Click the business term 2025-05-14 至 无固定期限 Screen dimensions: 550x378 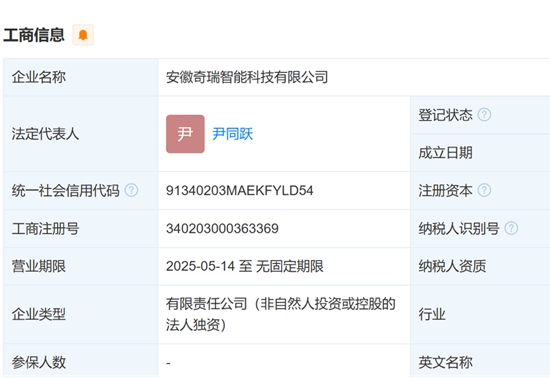click(244, 266)
